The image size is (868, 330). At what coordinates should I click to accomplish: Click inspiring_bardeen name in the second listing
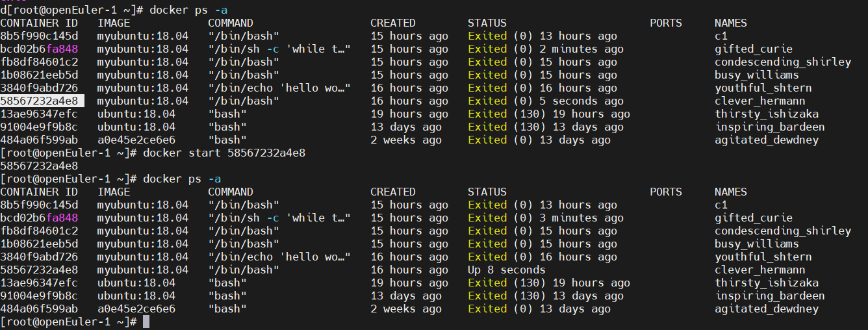pyautogui.click(x=770, y=296)
